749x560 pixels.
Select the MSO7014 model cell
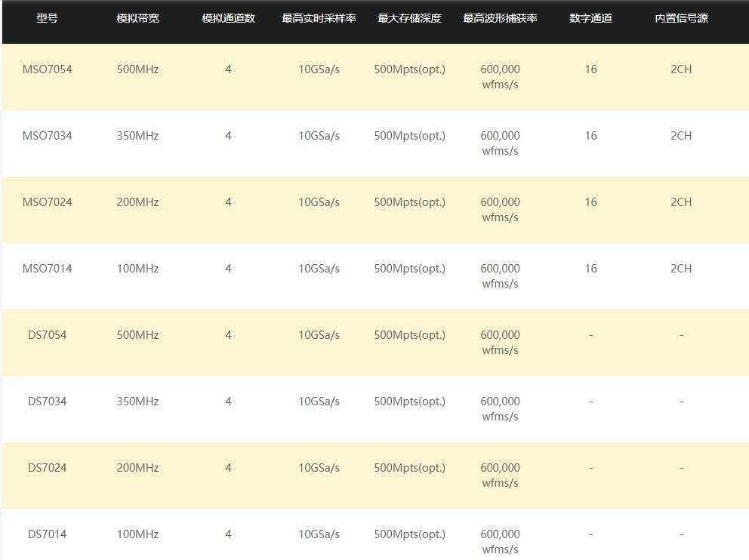pos(48,269)
